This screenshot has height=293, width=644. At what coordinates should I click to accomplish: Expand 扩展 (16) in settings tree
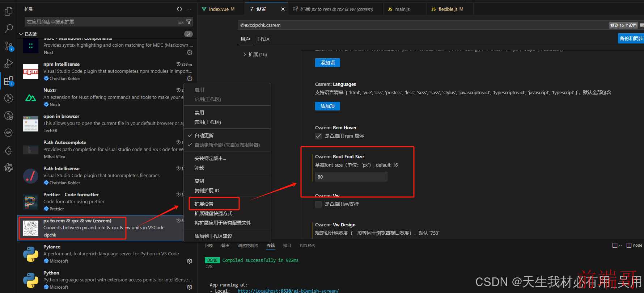pyautogui.click(x=255, y=54)
